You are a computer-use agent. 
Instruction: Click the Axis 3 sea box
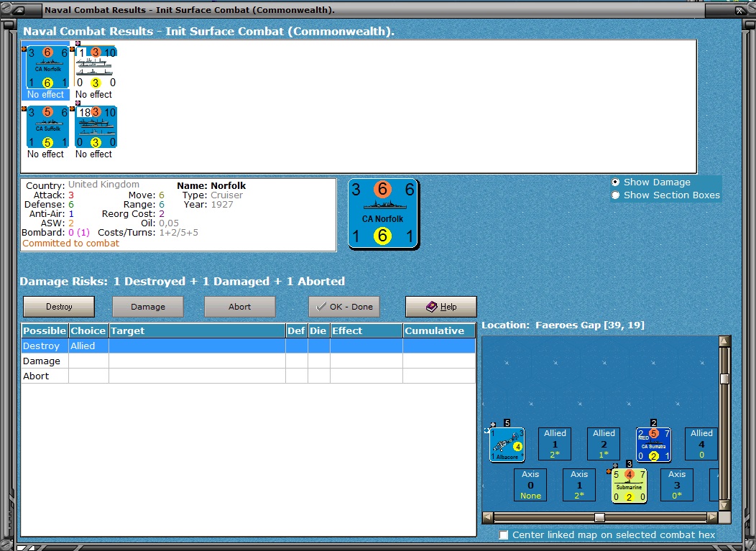click(677, 485)
